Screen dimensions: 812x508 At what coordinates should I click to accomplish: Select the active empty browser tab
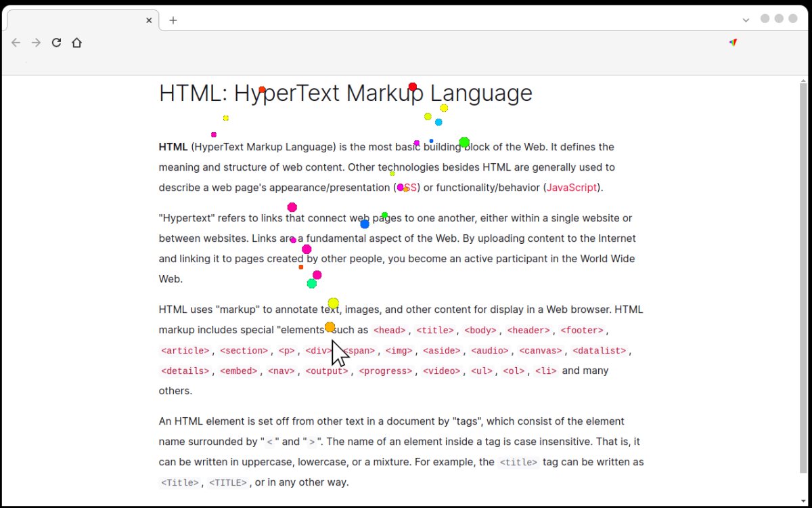pos(78,20)
